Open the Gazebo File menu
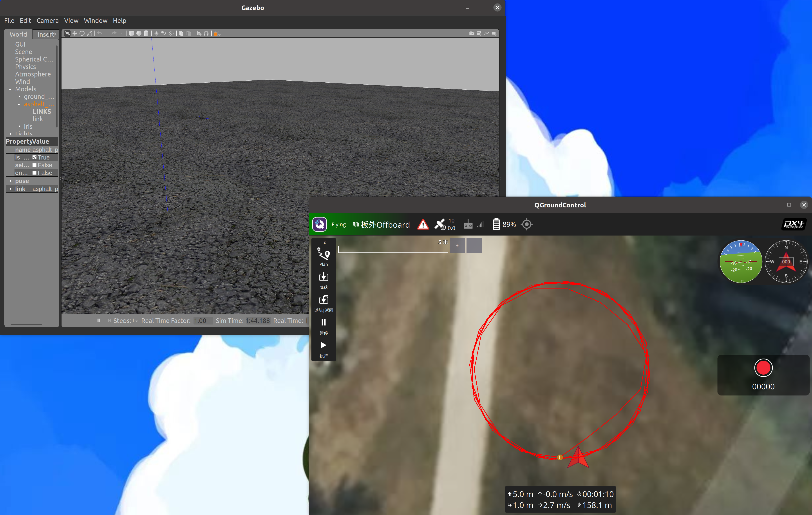 [x=9, y=21]
